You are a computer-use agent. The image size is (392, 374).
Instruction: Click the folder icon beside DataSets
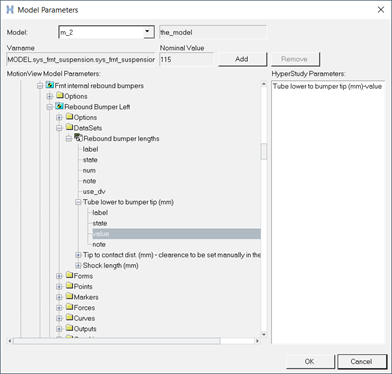(69, 127)
